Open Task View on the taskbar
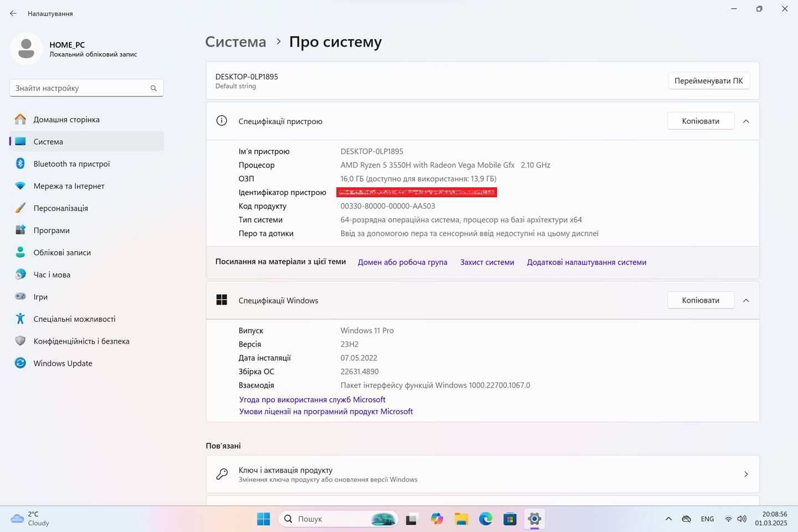 coord(411,519)
